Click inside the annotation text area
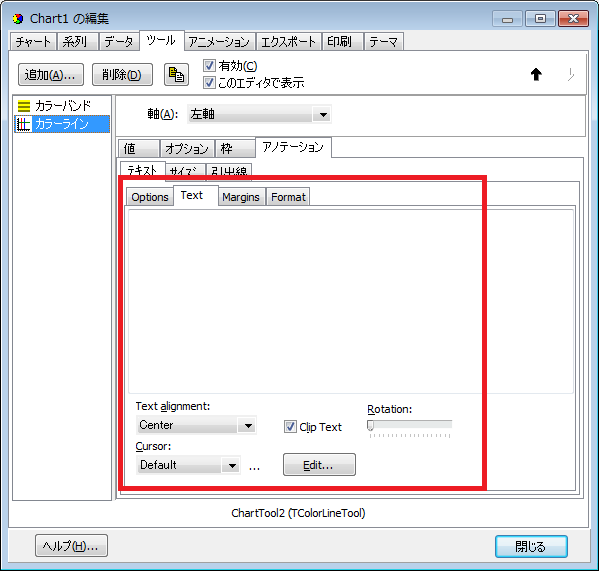Image resolution: width=599 pixels, height=571 pixels. (x=350, y=301)
